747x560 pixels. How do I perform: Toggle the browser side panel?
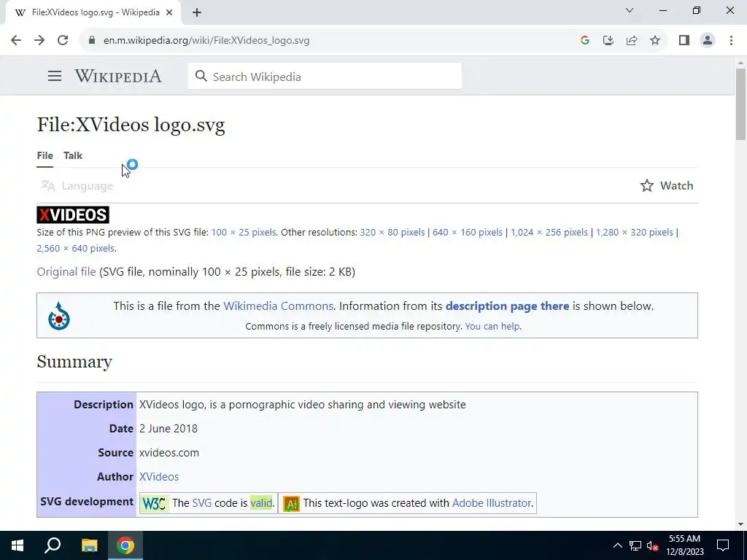tap(684, 41)
